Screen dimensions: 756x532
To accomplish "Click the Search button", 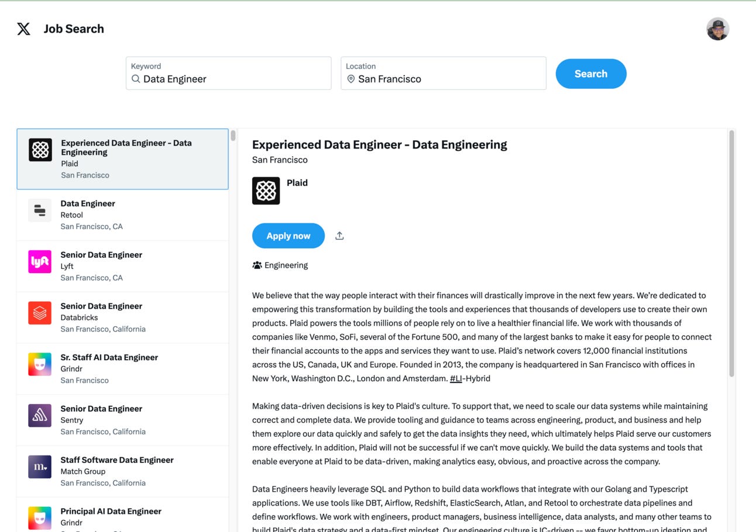I will coord(591,74).
